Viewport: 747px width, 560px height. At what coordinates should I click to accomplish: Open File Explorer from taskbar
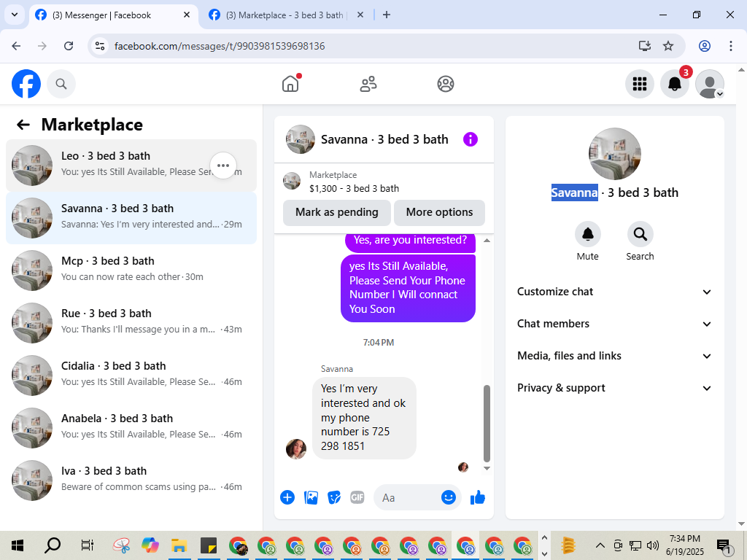(179, 545)
